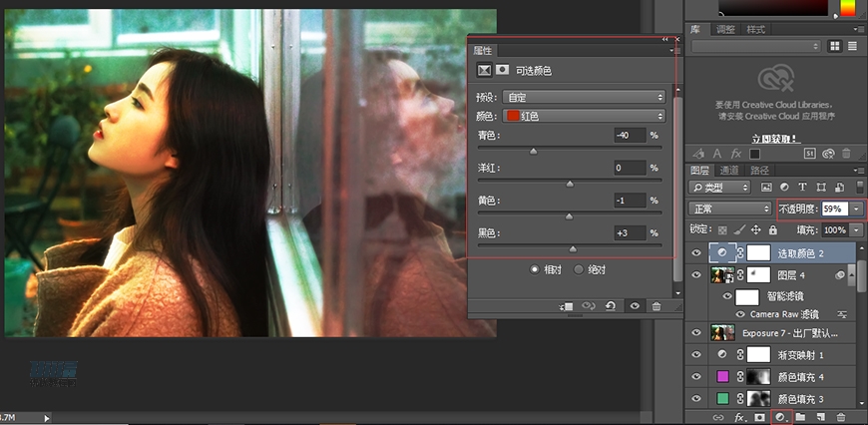The width and height of the screenshot is (868, 425).
Task: Add a layer style with fx button
Action: pos(740,417)
